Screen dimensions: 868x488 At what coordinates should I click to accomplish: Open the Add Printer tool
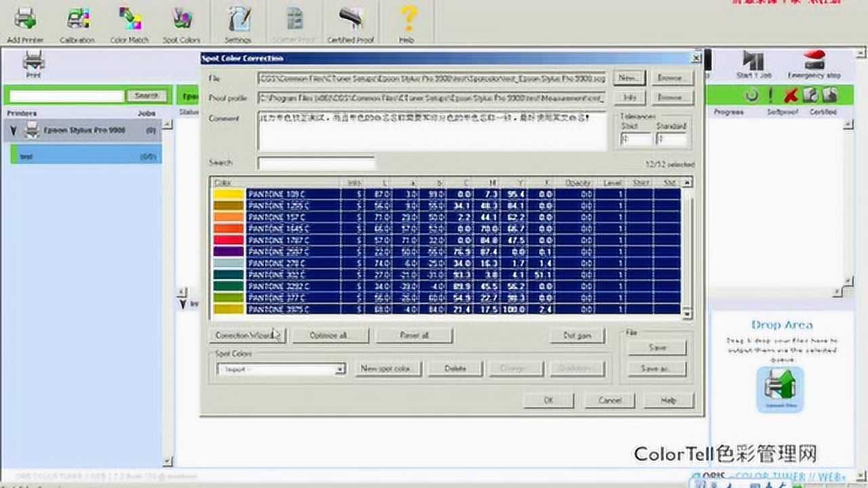click(x=27, y=20)
